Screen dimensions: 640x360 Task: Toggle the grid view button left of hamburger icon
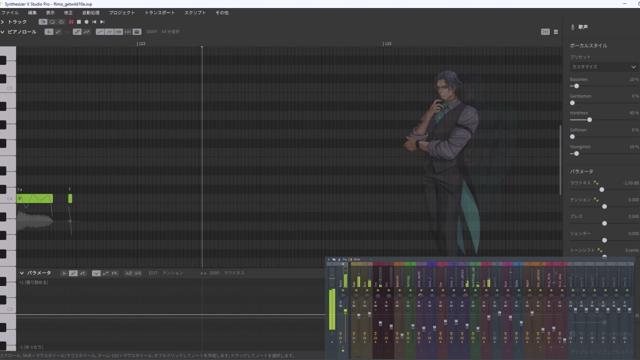click(545, 32)
